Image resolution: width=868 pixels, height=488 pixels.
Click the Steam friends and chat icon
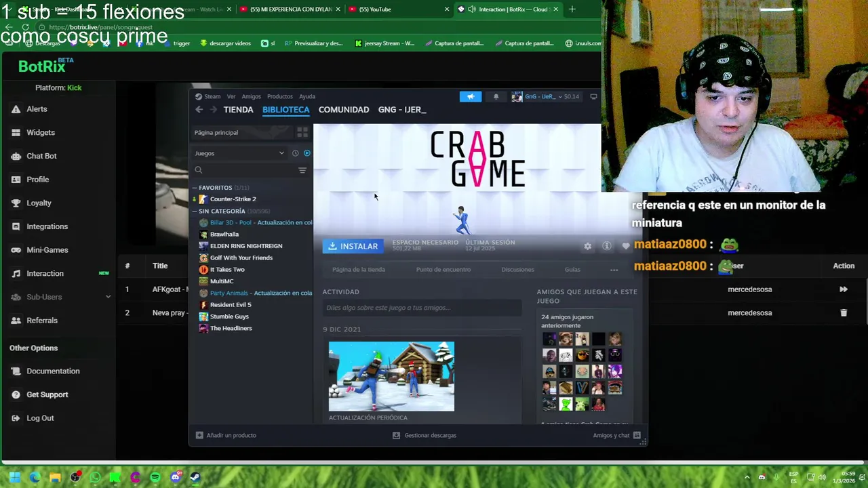[x=637, y=435]
